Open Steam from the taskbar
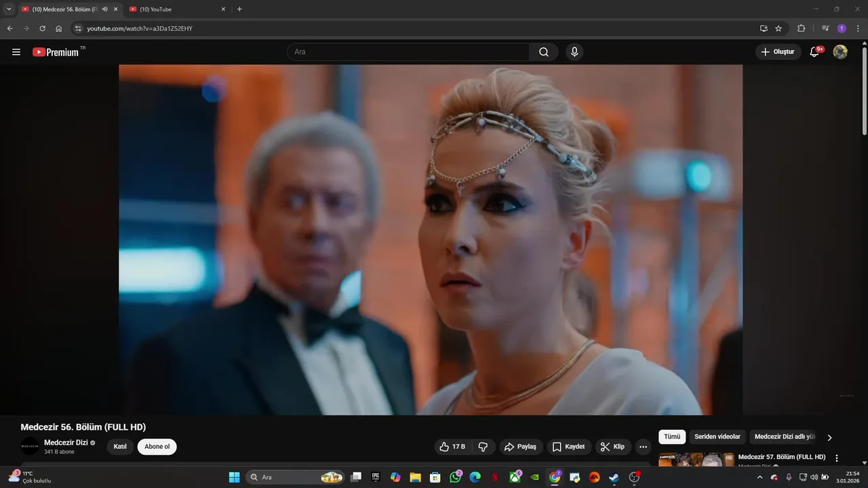The height and width of the screenshot is (488, 868). click(x=614, y=477)
